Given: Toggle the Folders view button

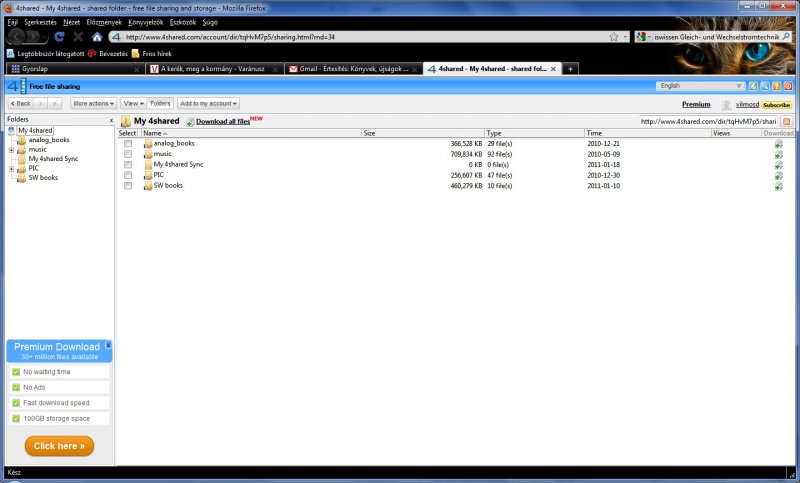Looking at the screenshot, I should pyautogui.click(x=160, y=104).
